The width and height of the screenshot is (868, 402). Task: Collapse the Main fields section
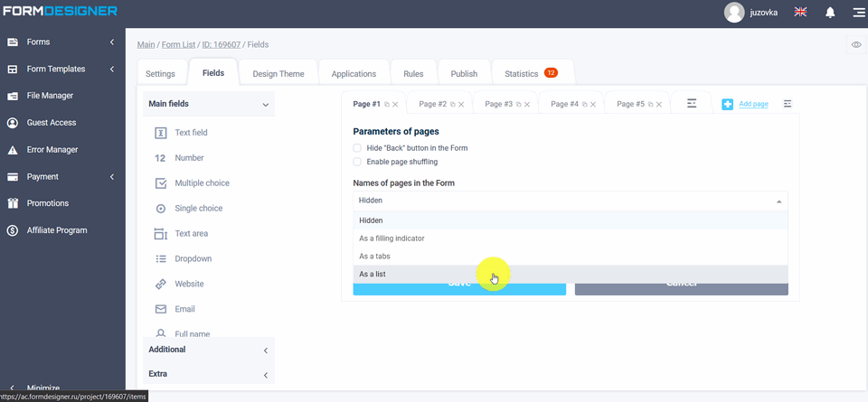pyautogui.click(x=209, y=104)
